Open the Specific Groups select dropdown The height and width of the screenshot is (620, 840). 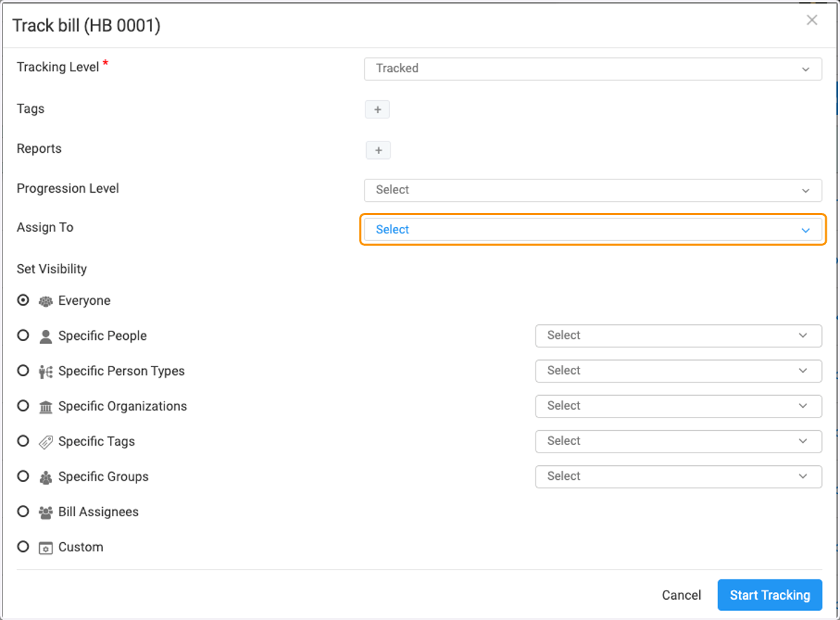(x=678, y=476)
